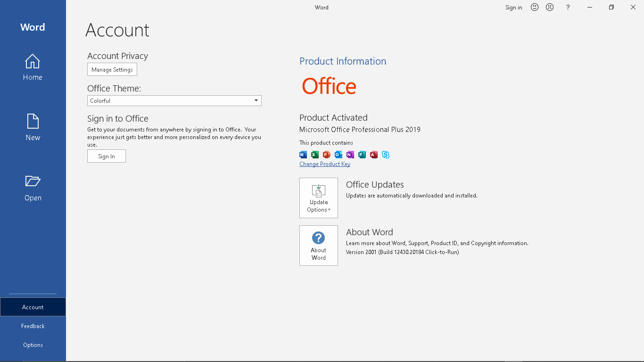Click the Home icon in sidebar

pos(33,62)
